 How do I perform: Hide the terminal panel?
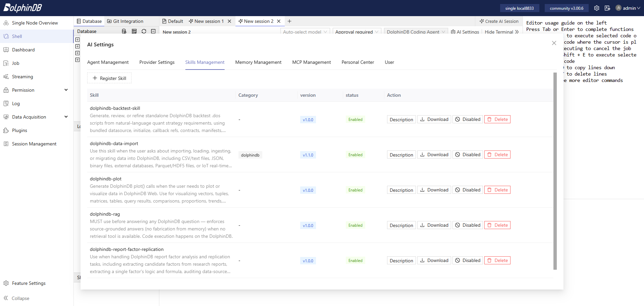point(501,32)
